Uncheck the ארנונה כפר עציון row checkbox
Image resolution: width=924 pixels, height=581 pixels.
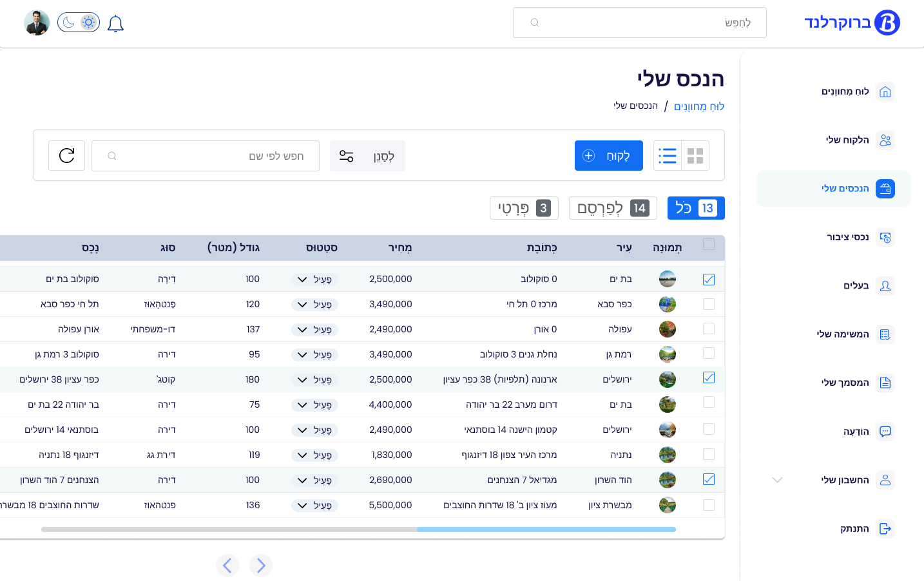[x=709, y=377]
